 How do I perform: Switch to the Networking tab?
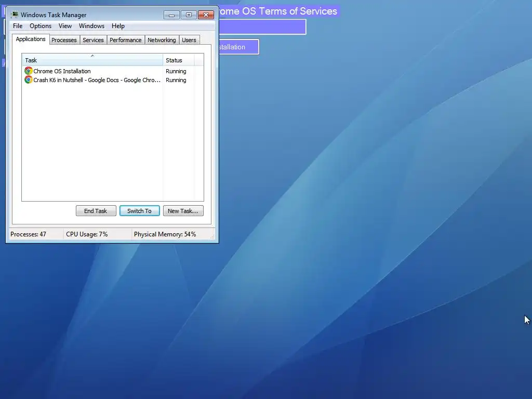point(162,40)
